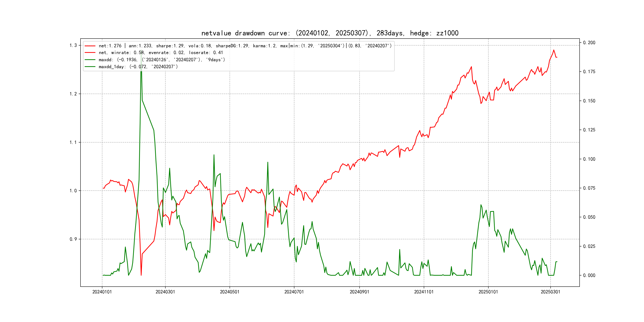Click green swatch beside maxdd_1day legend entry
Viewport: 644px width, 322px height.
pos(90,67)
